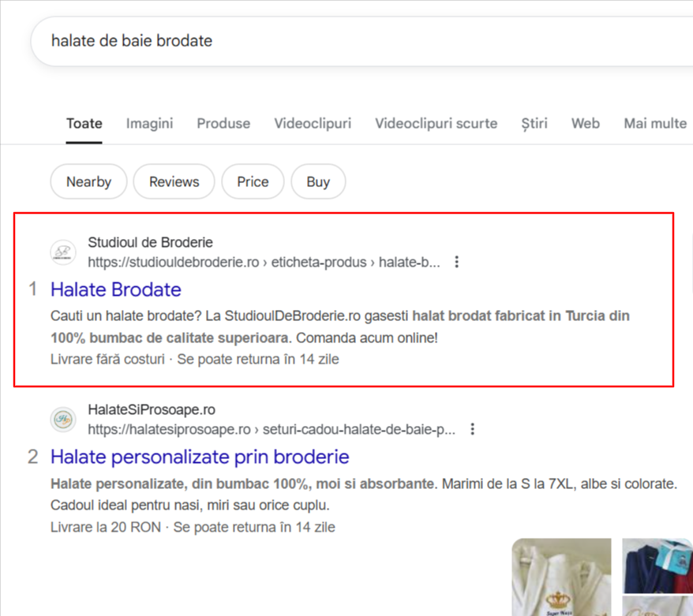Expand the Mai multe menu
The image size is (693, 616).
tap(655, 123)
